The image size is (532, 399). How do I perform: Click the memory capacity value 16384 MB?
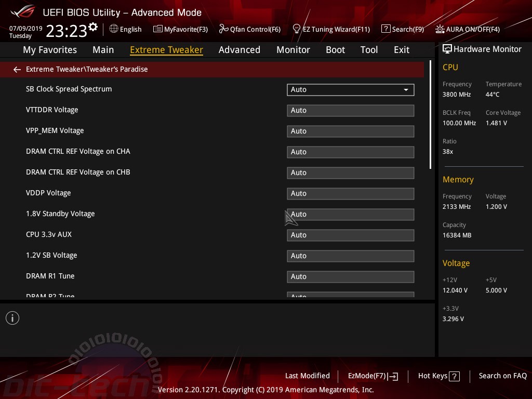[457, 235]
